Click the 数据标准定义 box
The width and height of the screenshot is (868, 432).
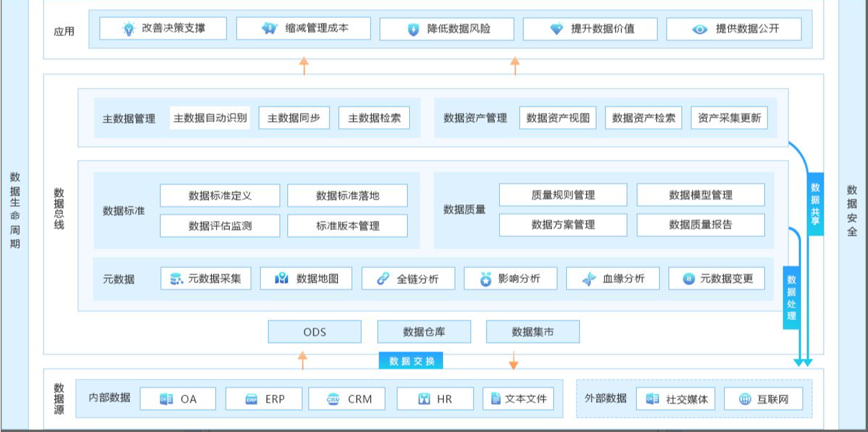coord(220,195)
